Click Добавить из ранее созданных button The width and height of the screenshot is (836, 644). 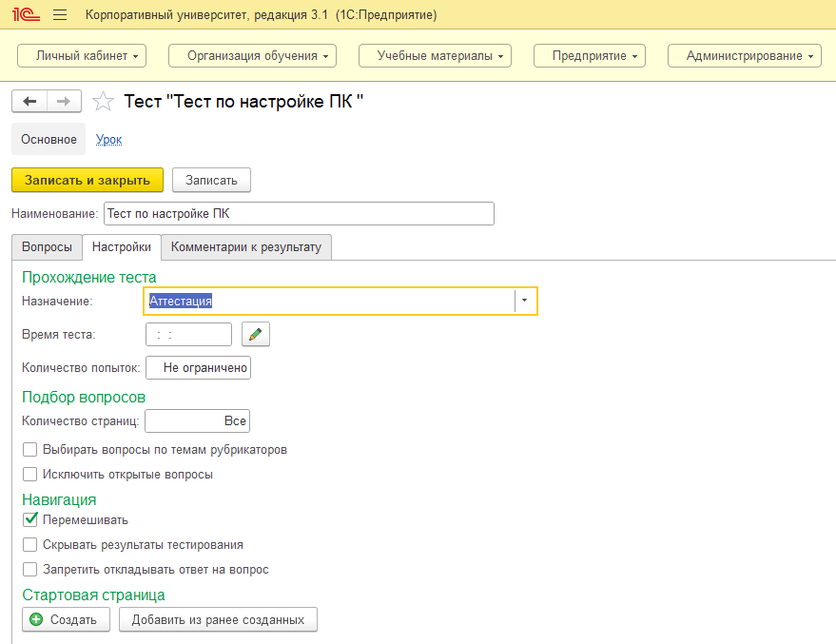(218, 619)
